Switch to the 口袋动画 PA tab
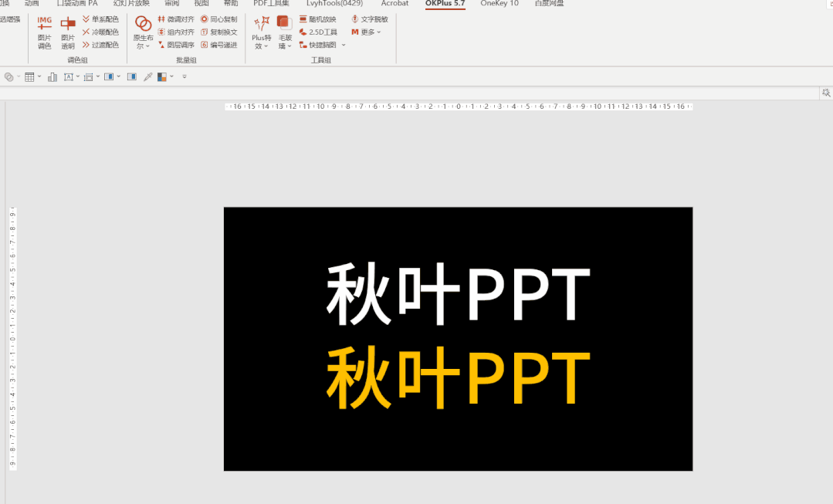Viewport: 833px width, 504px height. click(77, 3)
